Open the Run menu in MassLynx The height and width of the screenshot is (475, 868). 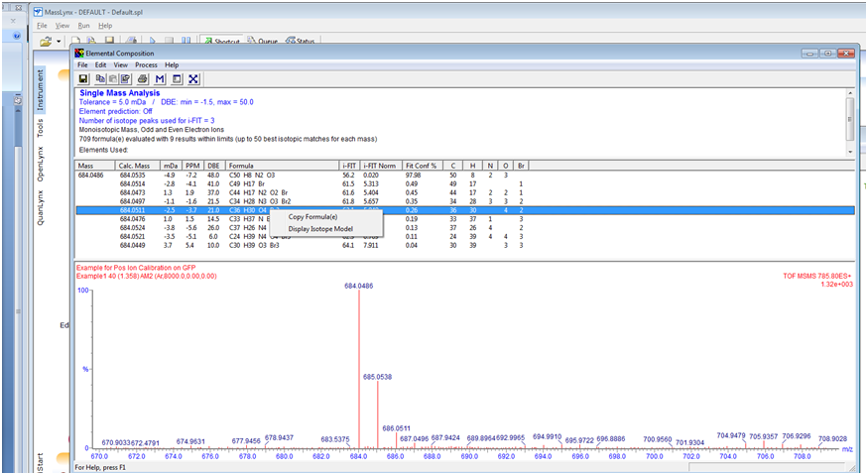(x=83, y=25)
